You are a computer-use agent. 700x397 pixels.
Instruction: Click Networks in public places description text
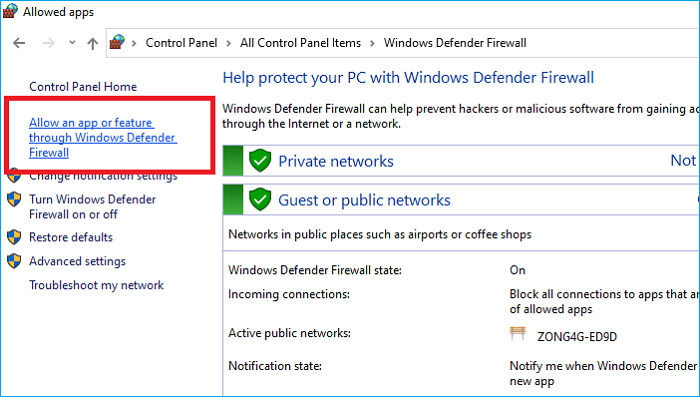pyautogui.click(x=380, y=234)
